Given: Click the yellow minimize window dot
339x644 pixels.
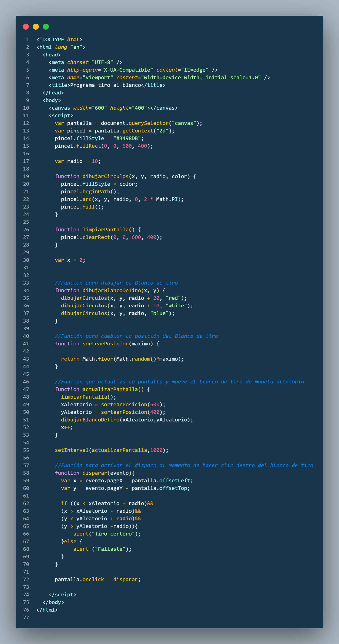Looking at the screenshot, I should click(x=36, y=26).
